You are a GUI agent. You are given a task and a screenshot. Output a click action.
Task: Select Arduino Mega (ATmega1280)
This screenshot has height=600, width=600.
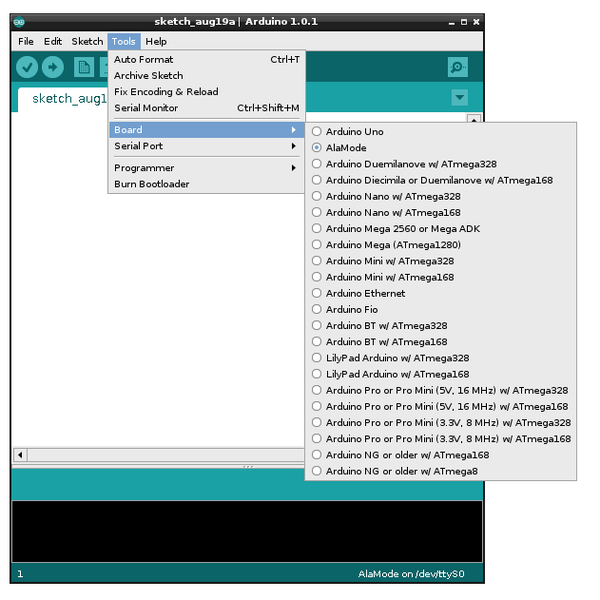point(440,245)
